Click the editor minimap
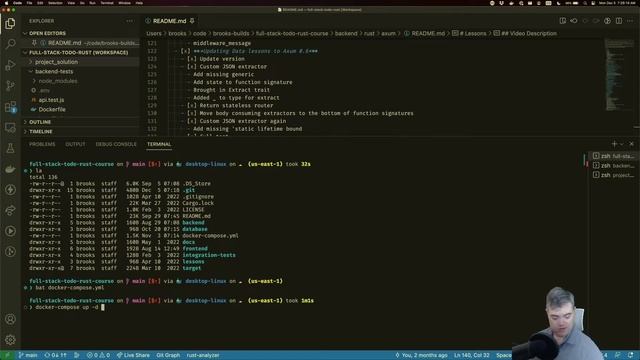Image resolution: width=640 pixels, height=360 pixels. pyautogui.click(x=619, y=75)
